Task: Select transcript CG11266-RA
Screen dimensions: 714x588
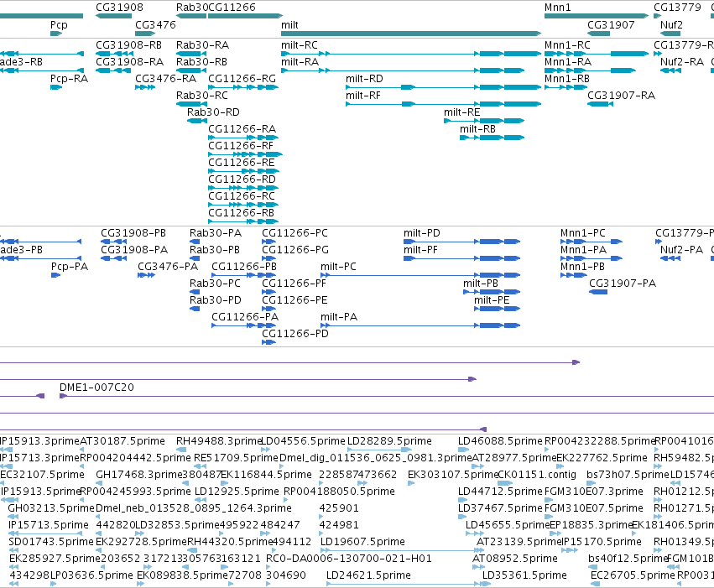Action: coord(242,129)
